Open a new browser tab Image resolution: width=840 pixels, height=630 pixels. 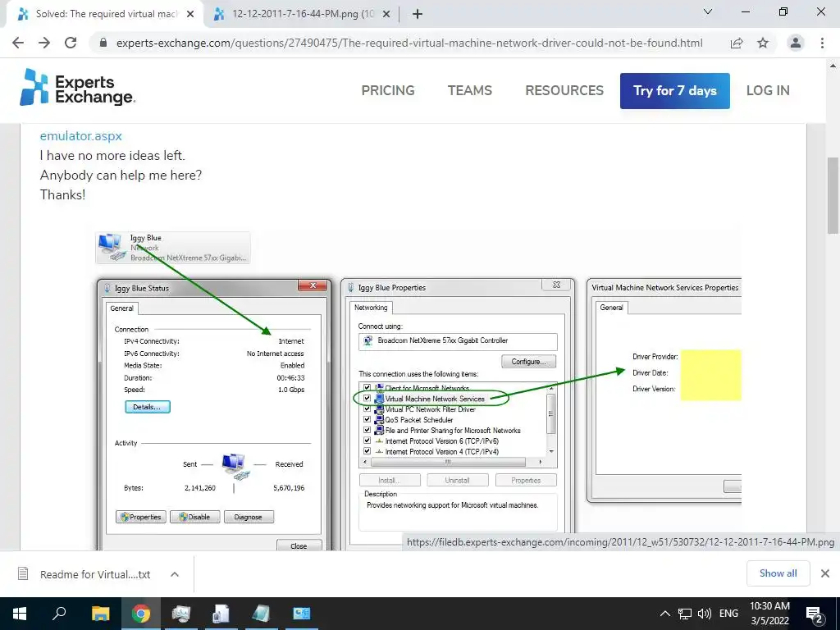tap(418, 14)
